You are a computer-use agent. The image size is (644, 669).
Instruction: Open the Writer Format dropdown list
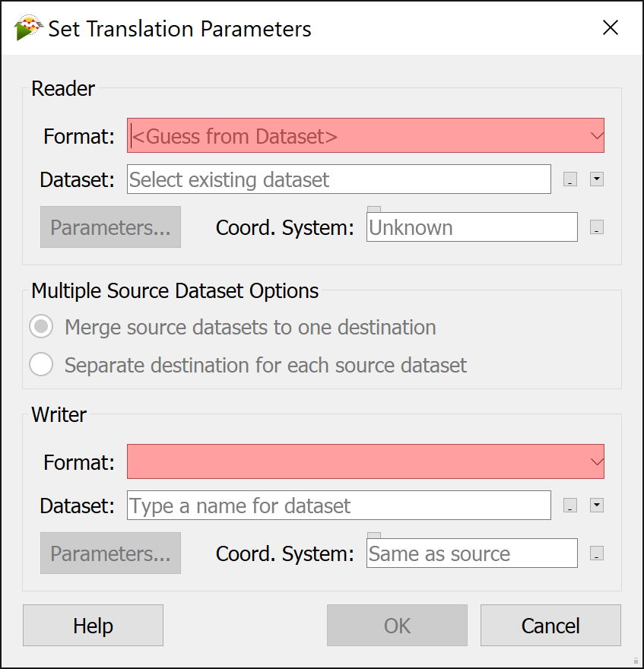pyautogui.click(x=365, y=461)
